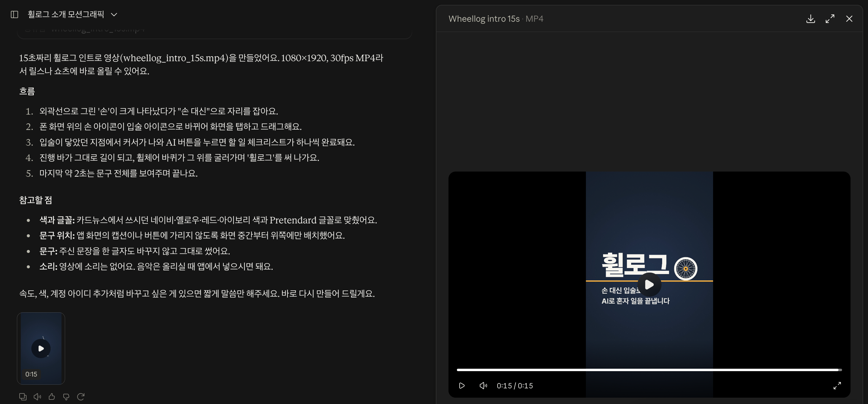Click the 0:15 / 0:15 time display
The height and width of the screenshot is (404, 868).
[x=514, y=386]
